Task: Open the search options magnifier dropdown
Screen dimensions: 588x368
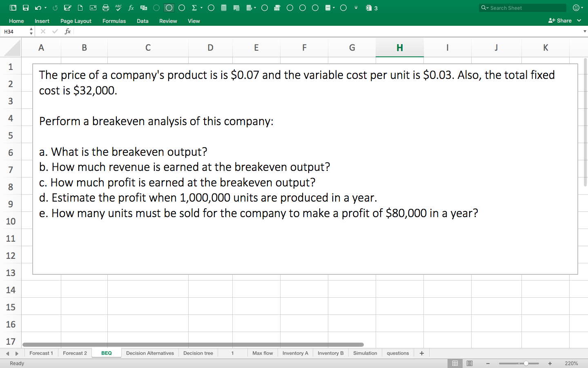Action: pos(485,8)
